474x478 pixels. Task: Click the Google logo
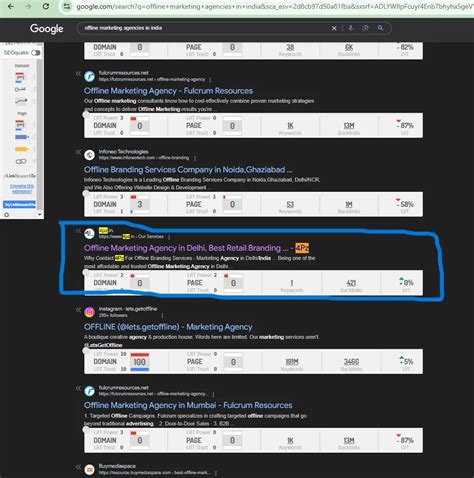(x=47, y=29)
